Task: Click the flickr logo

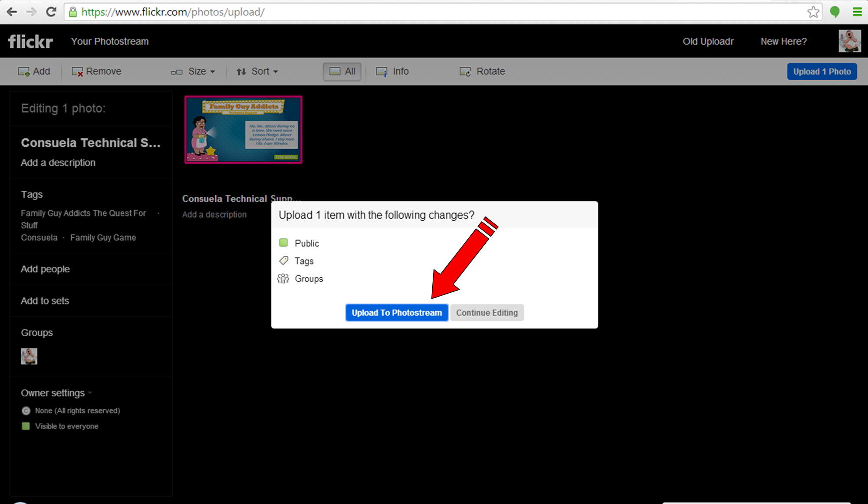Action: 30,42
